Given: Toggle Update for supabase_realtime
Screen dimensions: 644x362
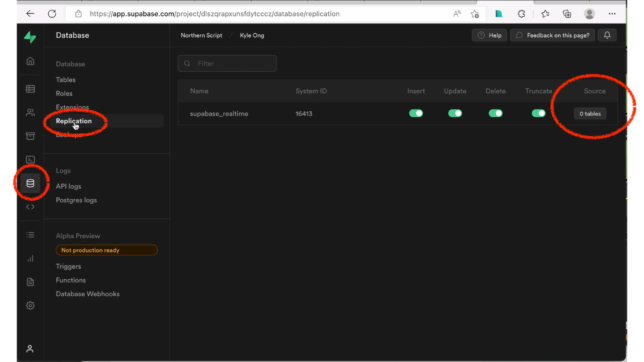Looking at the screenshot, I should click(455, 113).
